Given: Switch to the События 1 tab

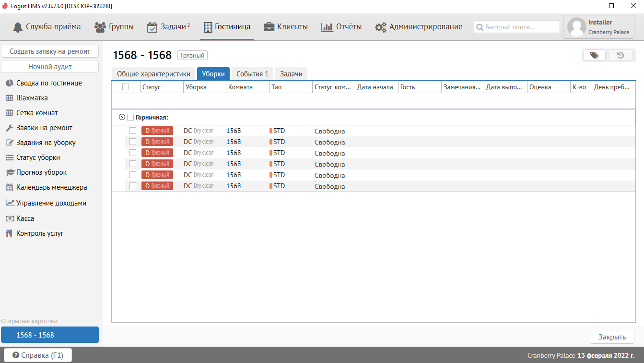Looking at the screenshot, I should click(x=252, y=74).
